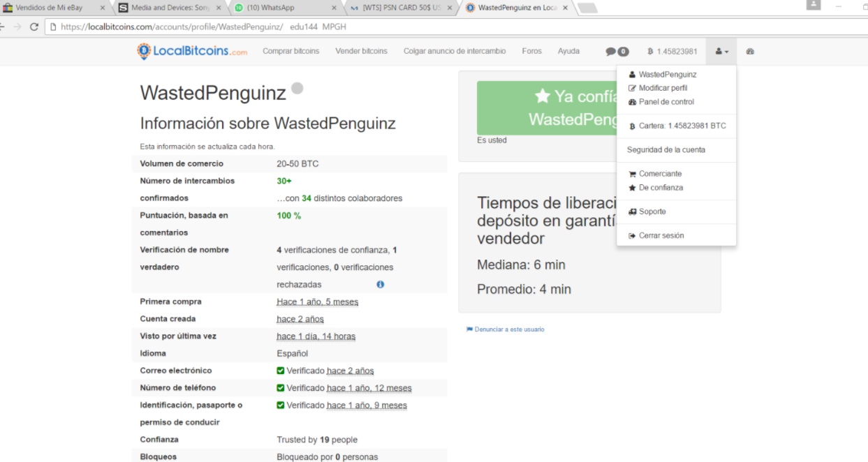Click the LocalBitcoins.com logo
This screenshot has width=868, height=462.
(x=192, y=51)
